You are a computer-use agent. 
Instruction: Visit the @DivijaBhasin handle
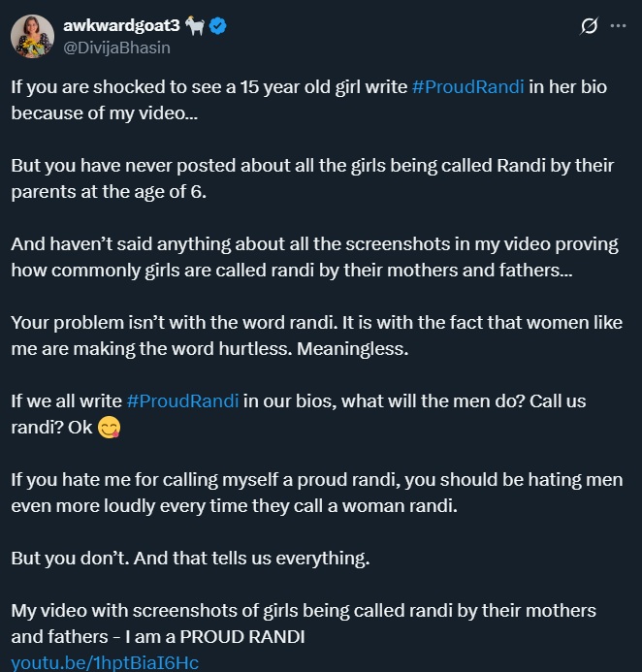coord(117,46)
